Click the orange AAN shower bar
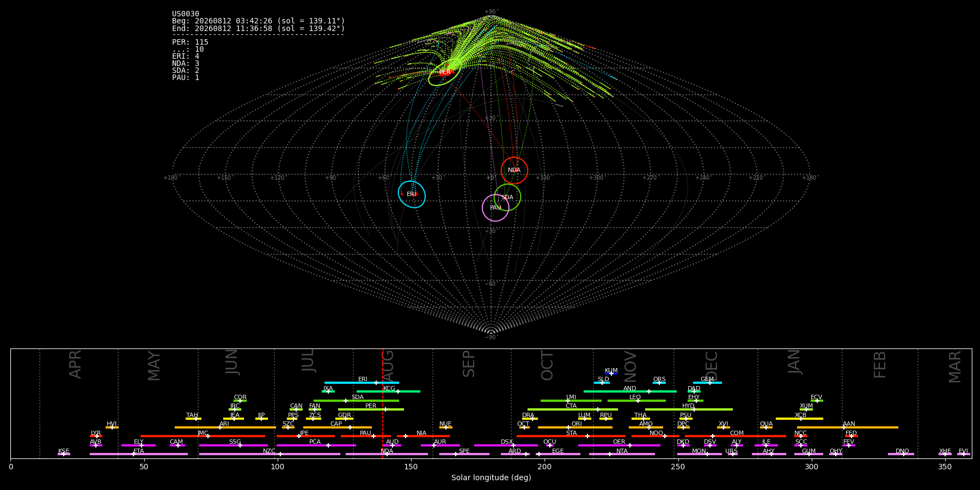Viewport: 980px width, 490px height. (848, 427)
